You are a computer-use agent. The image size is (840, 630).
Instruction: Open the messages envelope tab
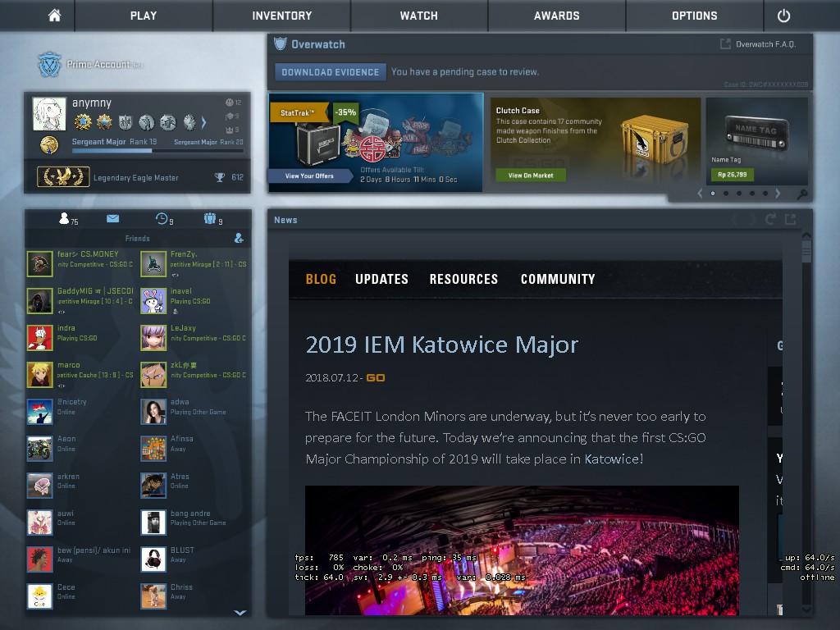click(112, 218)
